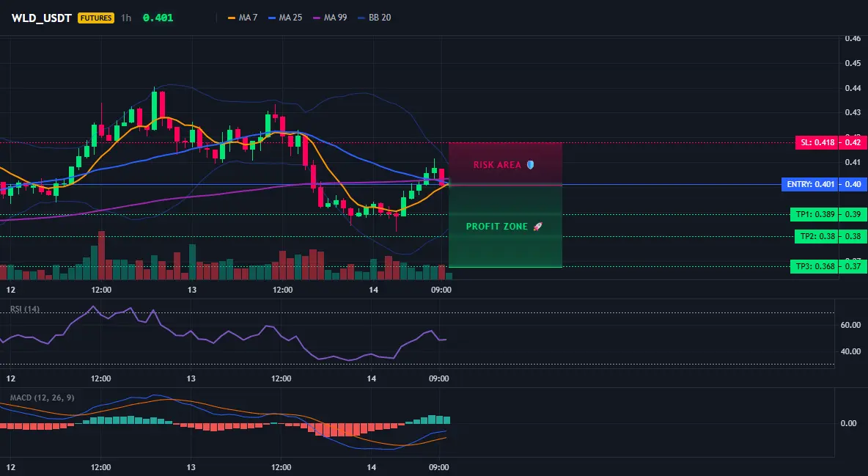
Task: Click the FUTURES badge
Action: point(96,18)
